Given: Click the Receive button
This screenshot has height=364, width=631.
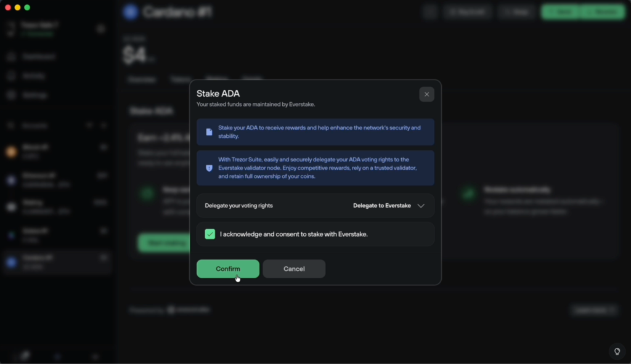Looking at the screenshot, I should 604,12.
